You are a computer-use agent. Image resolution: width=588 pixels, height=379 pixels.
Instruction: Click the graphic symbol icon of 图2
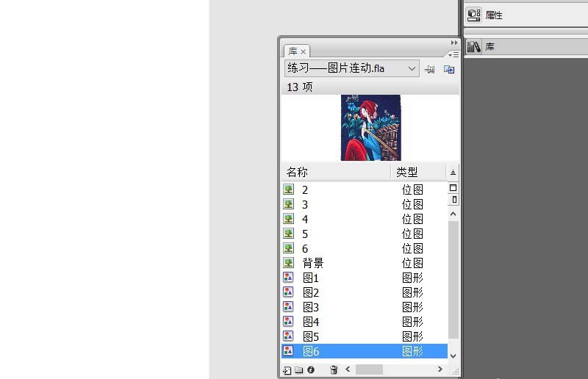tap(288, 292)
